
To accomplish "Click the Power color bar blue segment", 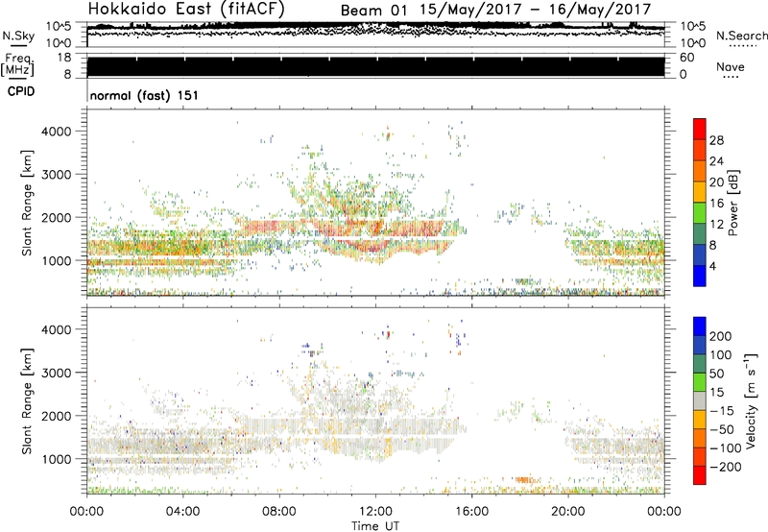I will click(700, 276).
